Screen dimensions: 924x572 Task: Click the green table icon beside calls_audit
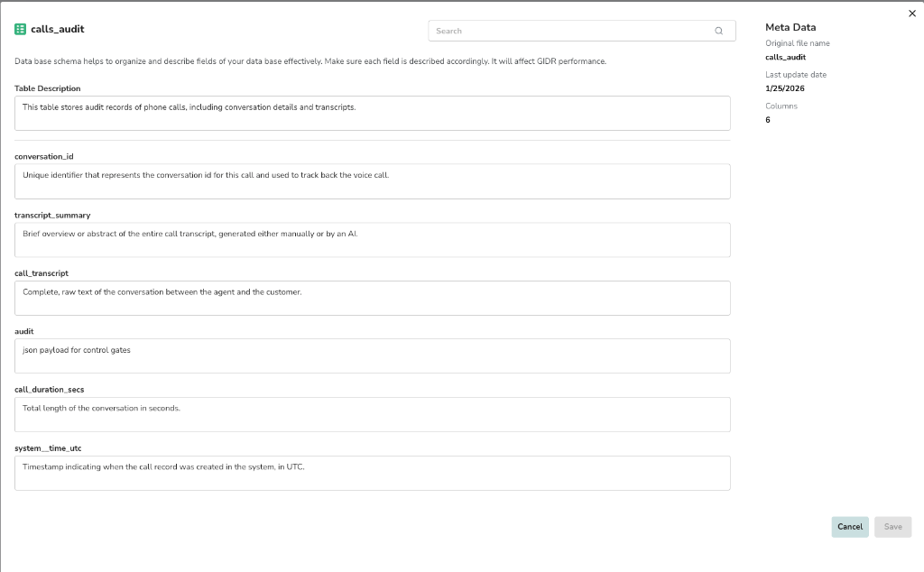19,28
